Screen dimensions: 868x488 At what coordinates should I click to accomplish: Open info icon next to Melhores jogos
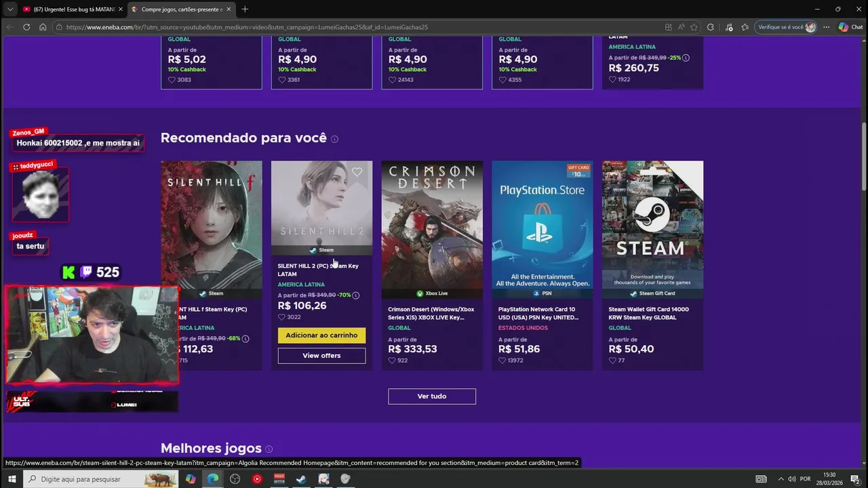point(269,449)
